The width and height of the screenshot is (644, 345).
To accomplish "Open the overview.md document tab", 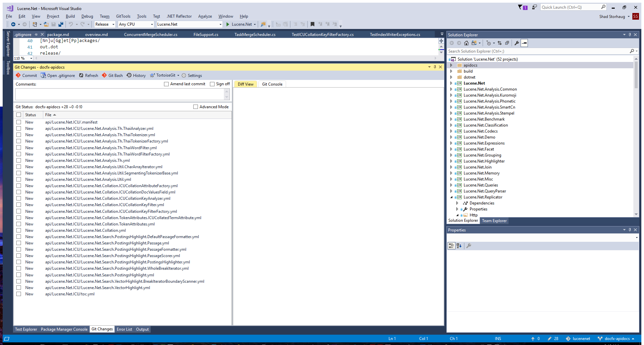I will point(96,35).
